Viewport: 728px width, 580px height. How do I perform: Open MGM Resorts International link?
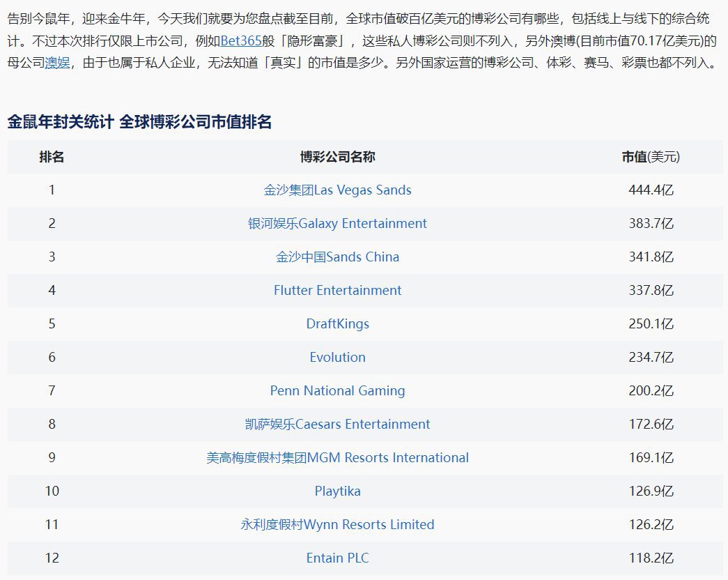pyautogui.click(x=338, y=458)
